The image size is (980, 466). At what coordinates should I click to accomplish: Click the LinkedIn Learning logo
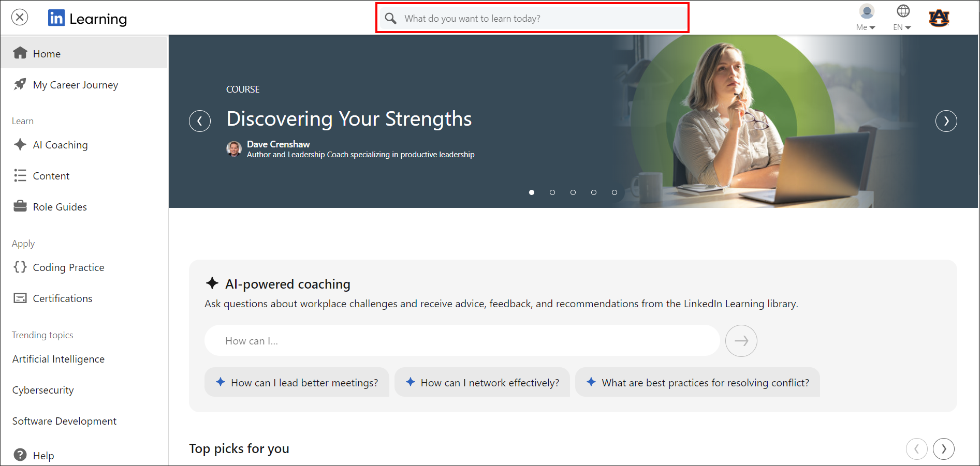pos(87,18)
